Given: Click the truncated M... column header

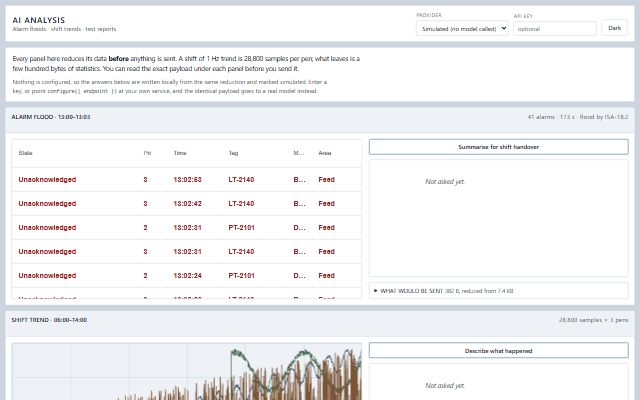Looking at the screenshot, I should coord(299,153).
